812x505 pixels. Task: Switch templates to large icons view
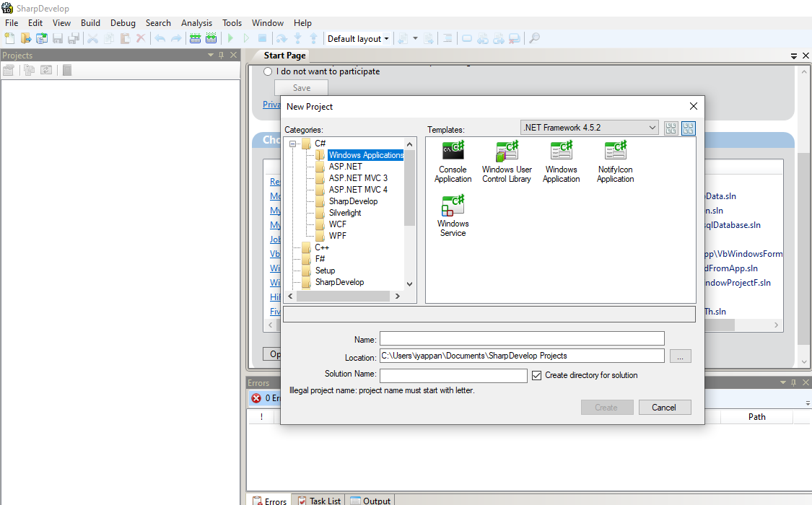point(689,128)
